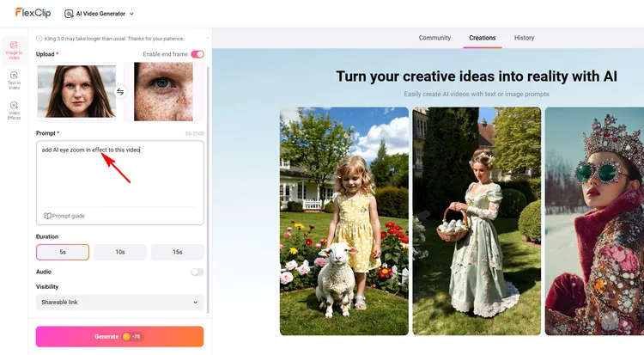Expand the AI Video Generator dropdown
Image resolution: width=644 pixels, height=355 pixels.
coord(131,14)
